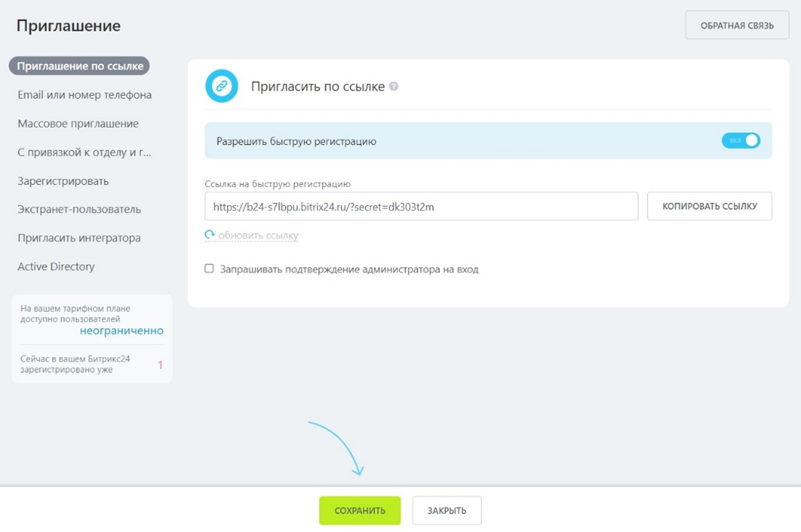Viewport: 801px width, 532px height.
Task: Switch to Зарегистрировать section
Action: pyautogui.click(x=63, y=181)
